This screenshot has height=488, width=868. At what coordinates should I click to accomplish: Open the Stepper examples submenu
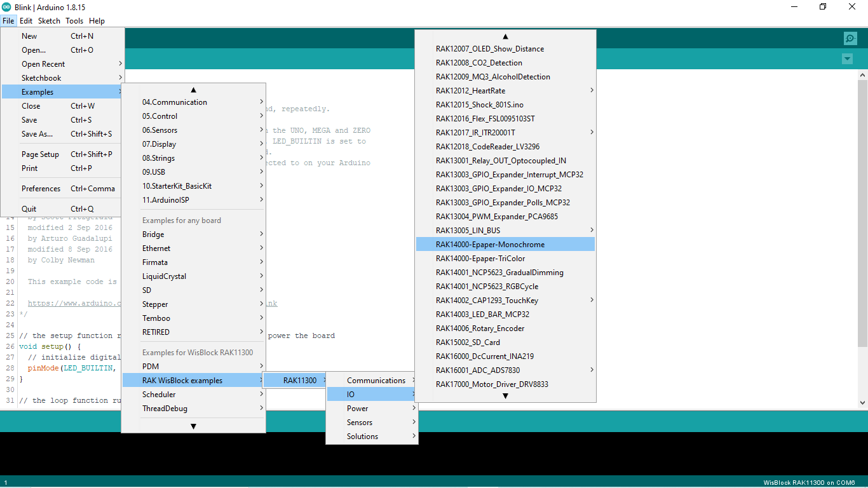tap(193, 304)
